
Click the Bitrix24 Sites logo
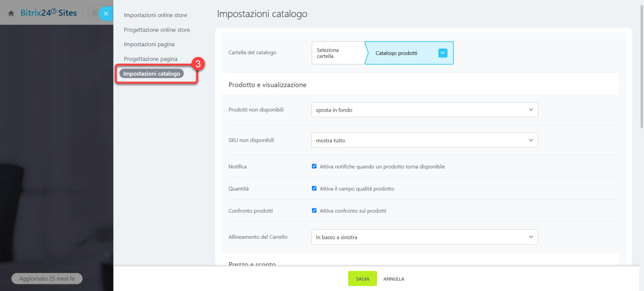(49, 13)
